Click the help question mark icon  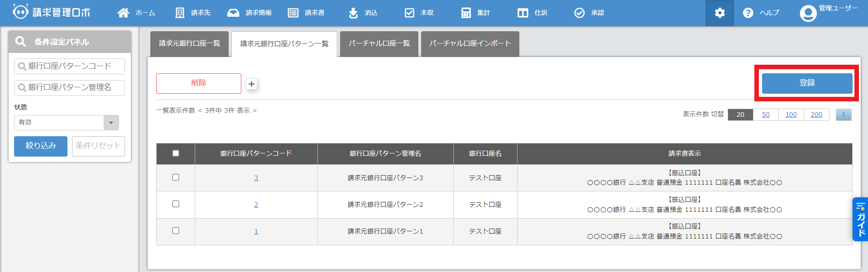pos(748,13)
